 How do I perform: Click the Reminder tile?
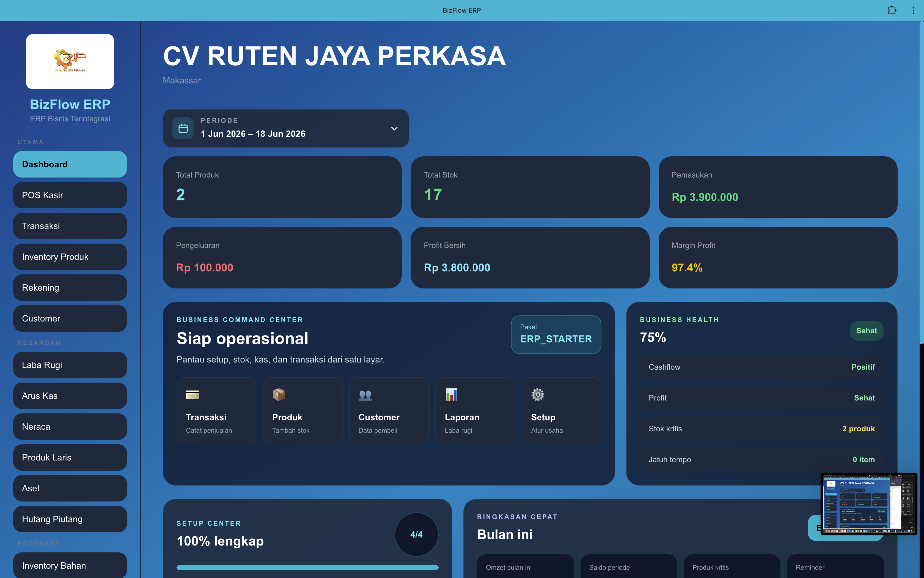pos(835,566)
